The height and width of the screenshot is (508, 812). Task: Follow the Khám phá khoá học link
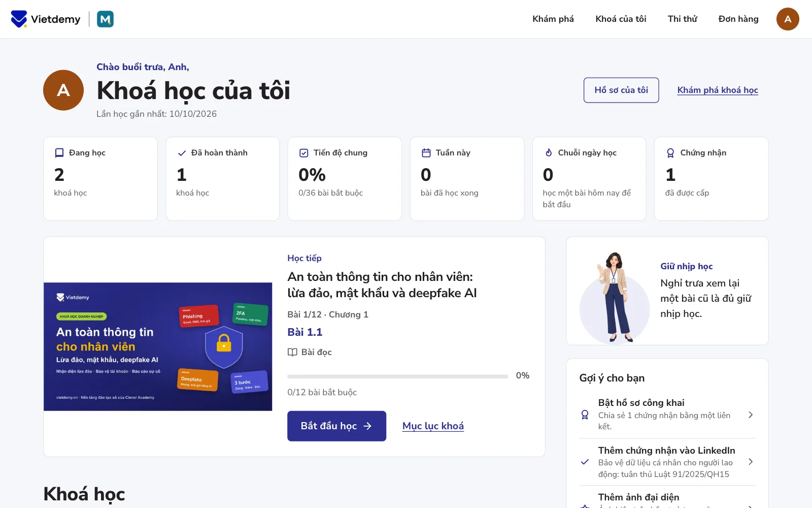click(x=718, y=90)
